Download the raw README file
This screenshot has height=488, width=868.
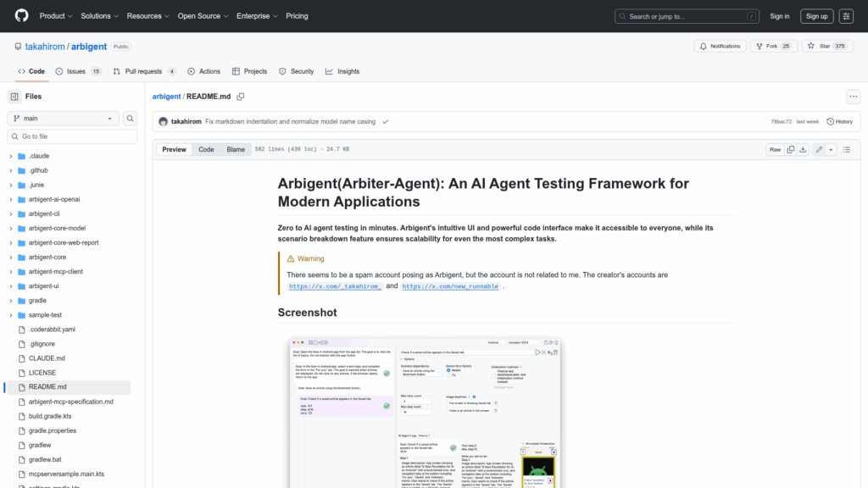[804, 149]
